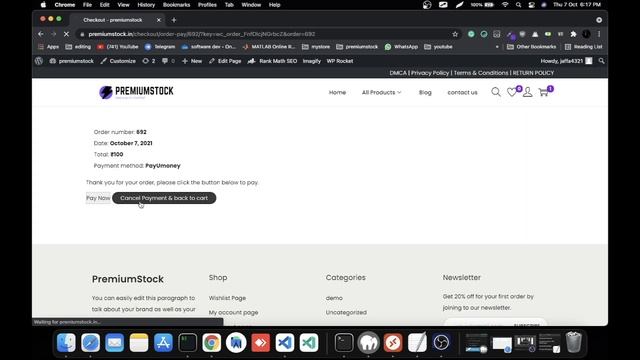Image resolution: width=640 pixels, height=360 pixels.
Task: Open the Wishlist Page footer link
Action: (x=227, y=298)
